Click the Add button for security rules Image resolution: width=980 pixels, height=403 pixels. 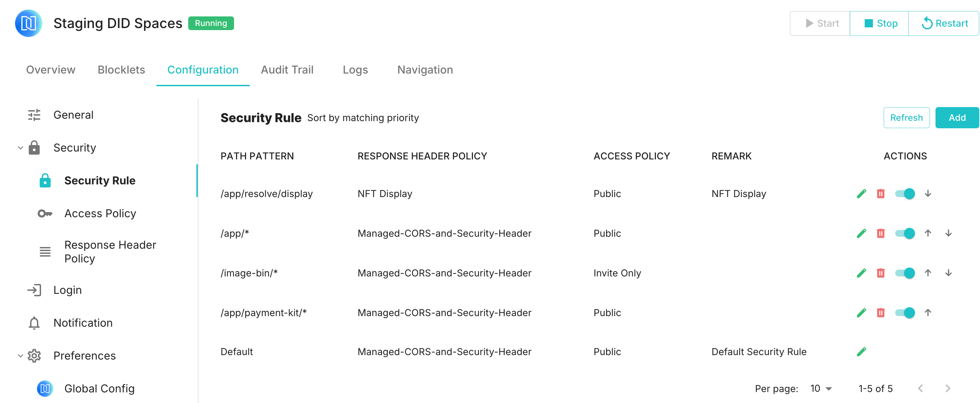pos(956,117)
